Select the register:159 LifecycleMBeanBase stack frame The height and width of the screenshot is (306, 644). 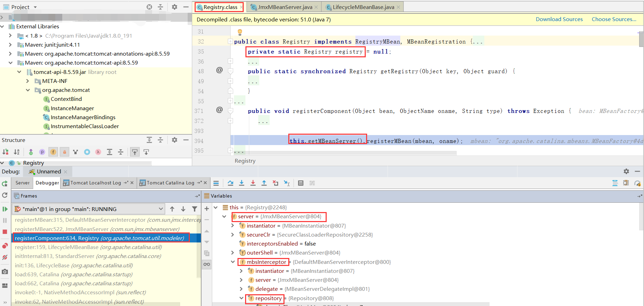point(88,247)
